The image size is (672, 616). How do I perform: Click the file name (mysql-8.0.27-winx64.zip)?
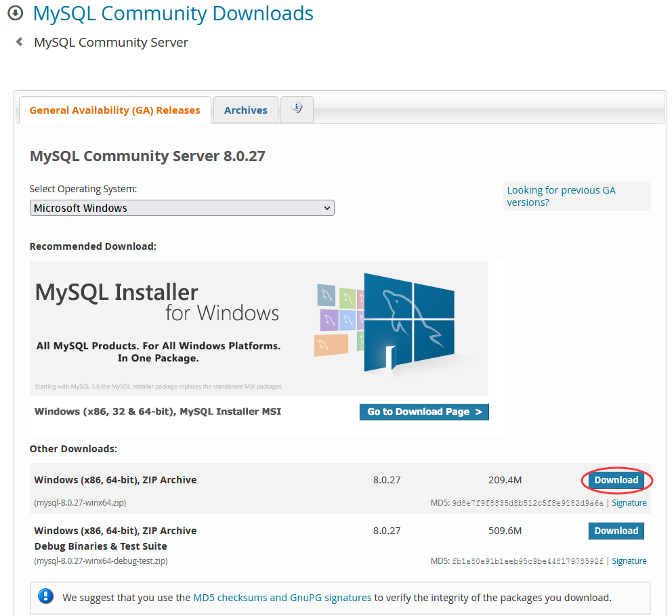80,502
